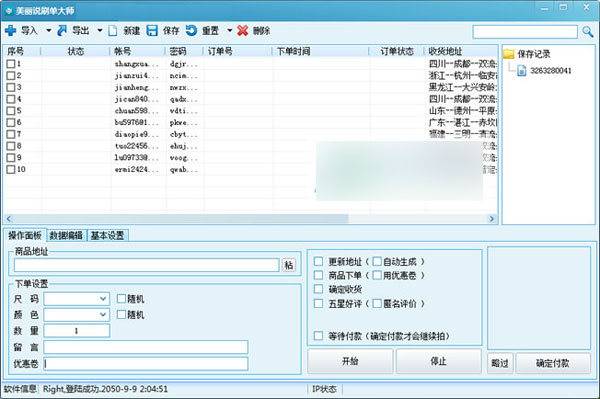Viewport: 600px width, 399px height.
Task: Enable the 五星好评 checkbox
Action: [x=318, y=303]
